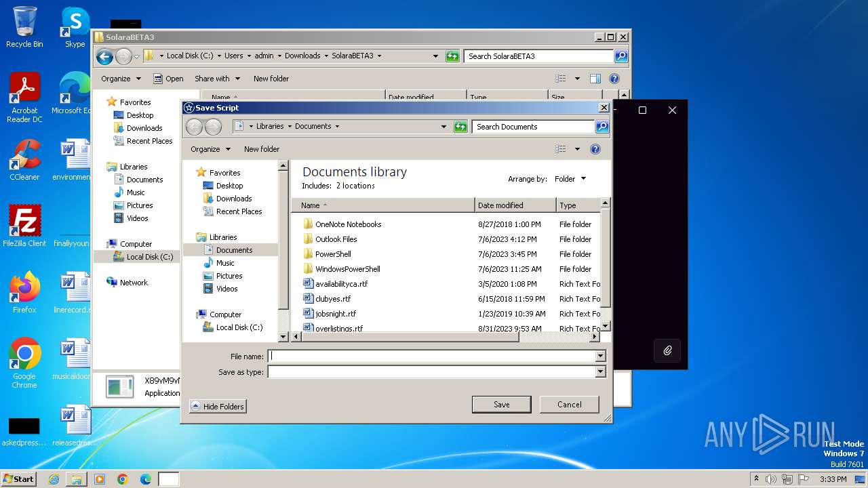The width and height of the screenshot is (868, 488).
Task: Click Search Documents input box
Action: [534, 127]
